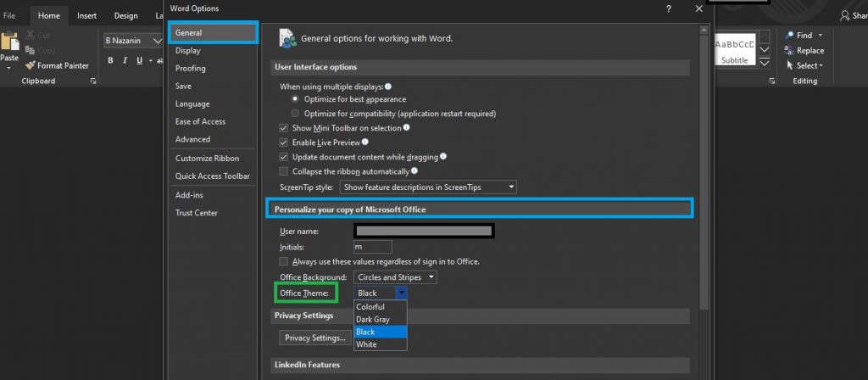Activate the Format Painter brush

pos(30,65)
